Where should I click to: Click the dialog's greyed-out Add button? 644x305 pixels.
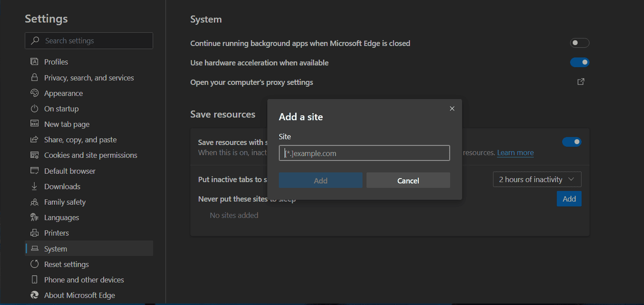pos(320,180)
